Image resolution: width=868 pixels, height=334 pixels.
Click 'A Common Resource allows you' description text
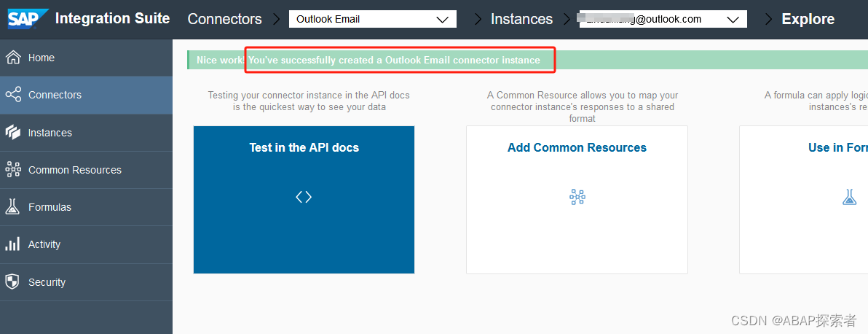[583, 107]
